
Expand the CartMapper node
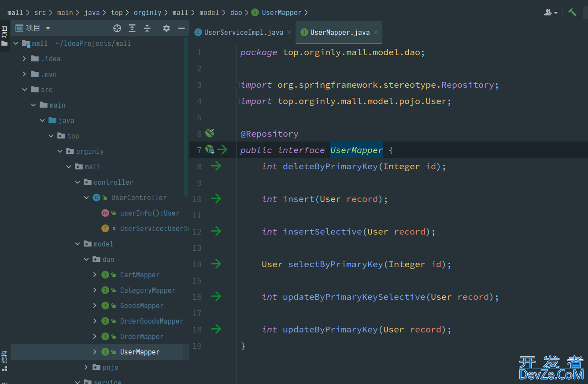click(x=95, y=275)
